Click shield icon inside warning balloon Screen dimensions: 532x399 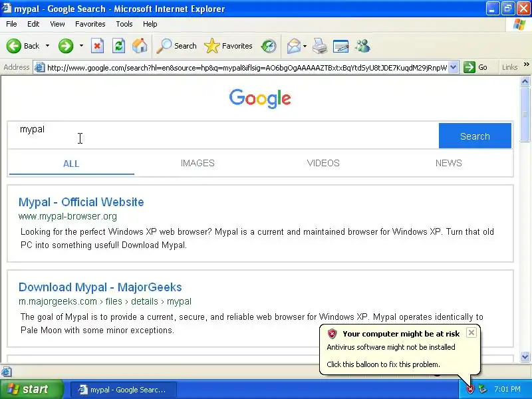tap(332, 334)
